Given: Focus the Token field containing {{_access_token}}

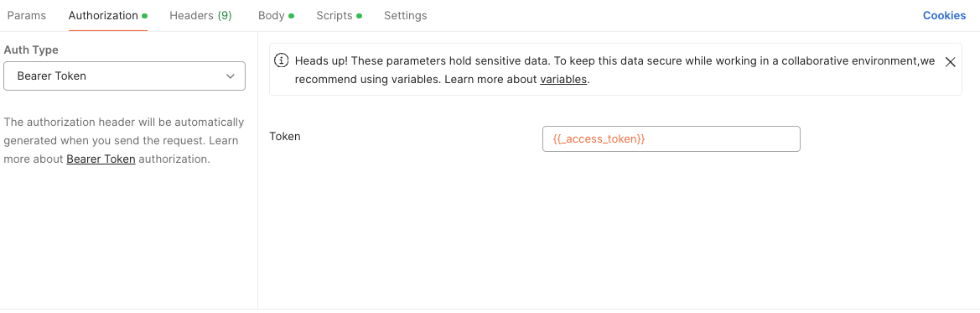Looking at the screenshot, I should [x=671, y=139].
